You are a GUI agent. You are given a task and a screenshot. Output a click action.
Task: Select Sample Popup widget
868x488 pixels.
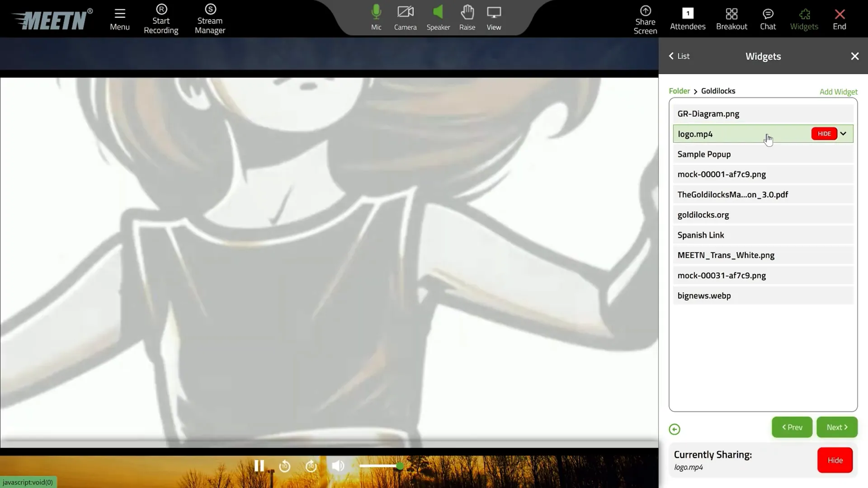click(x=763, y=154)
